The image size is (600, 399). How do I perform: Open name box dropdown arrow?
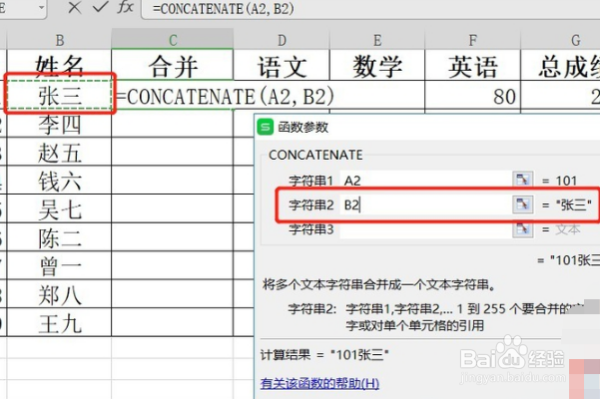[x=41, y=7]
